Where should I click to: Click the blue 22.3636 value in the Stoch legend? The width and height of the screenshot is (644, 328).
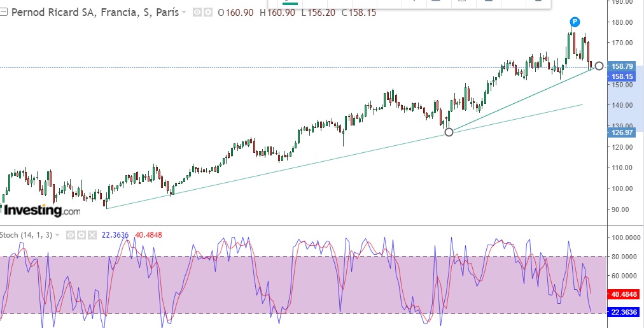pyautogui.click(x=115, y=235)
